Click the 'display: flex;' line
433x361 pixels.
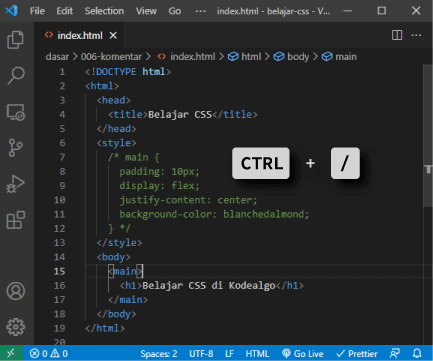click(x=159, y=186)
